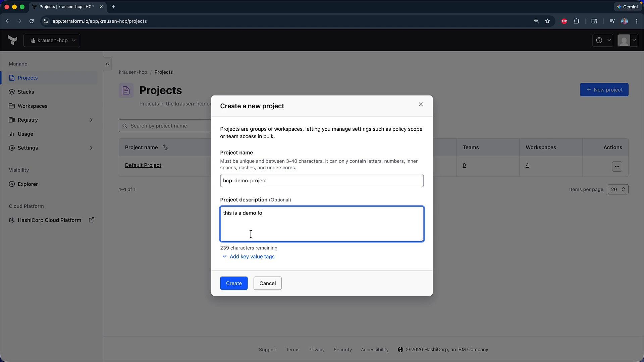Open the Accessibility footer link
The image size is (644, 362).
pyautogui.click(x=375, y=350)
